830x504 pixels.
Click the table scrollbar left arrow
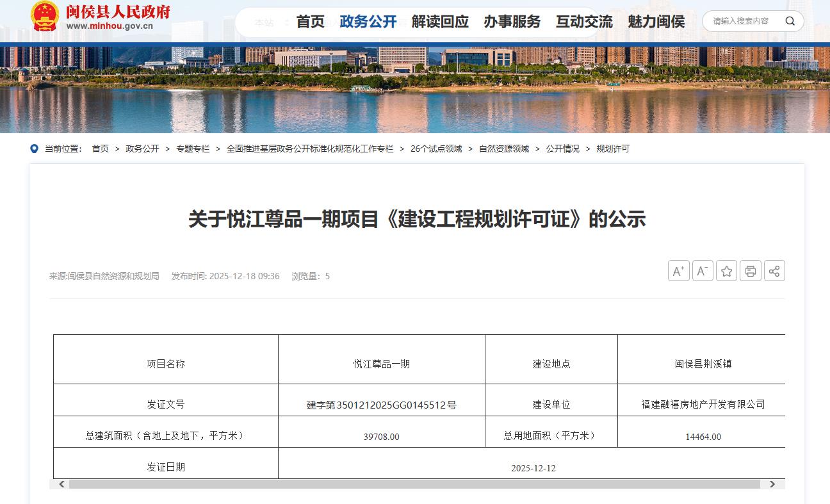pyautogui.click(x=62, y=484)
